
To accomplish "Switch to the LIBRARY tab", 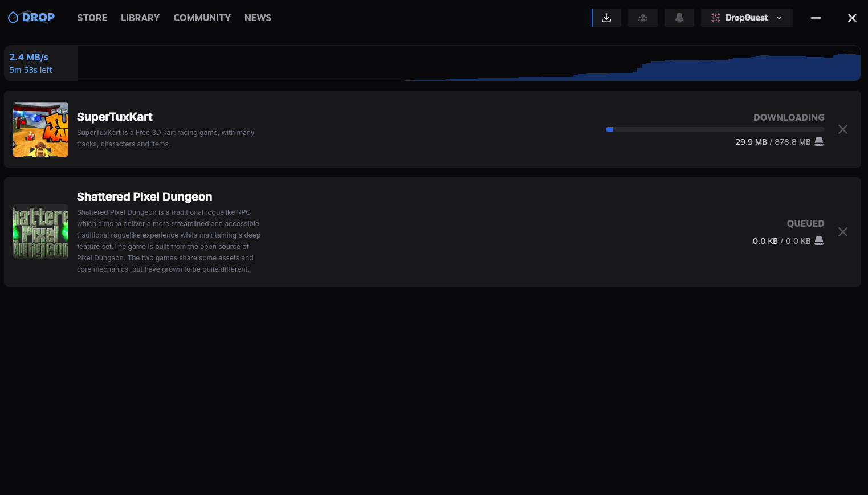I will [140, 18].
